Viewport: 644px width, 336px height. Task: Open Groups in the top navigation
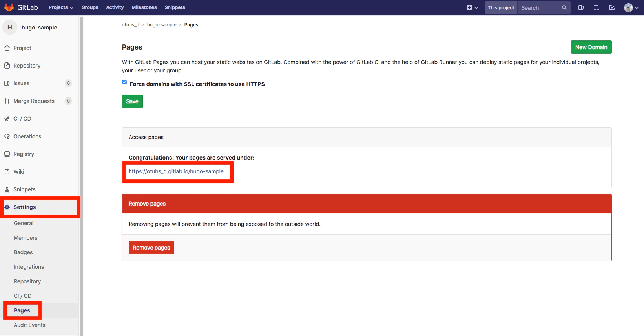click(90, 7)
